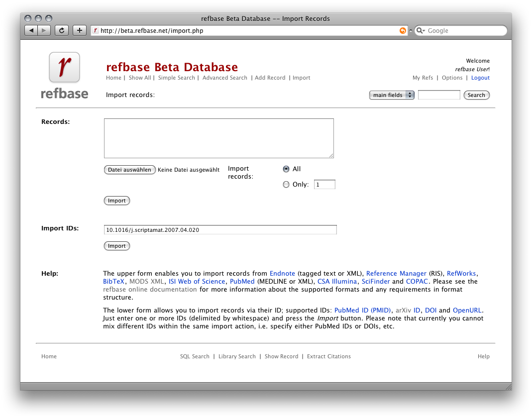Click into the Records text area

(219, 138)
